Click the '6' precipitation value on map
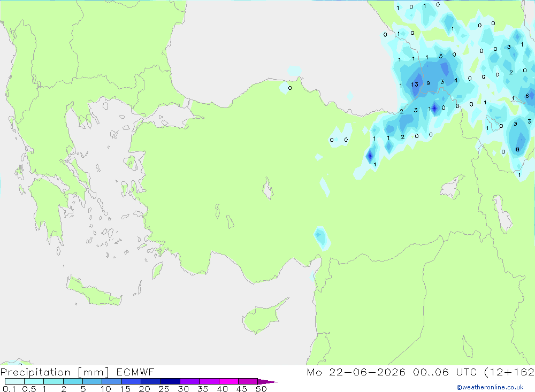This screenshot has width=535, height=392. pyautogui.click(x=527, y=96)
